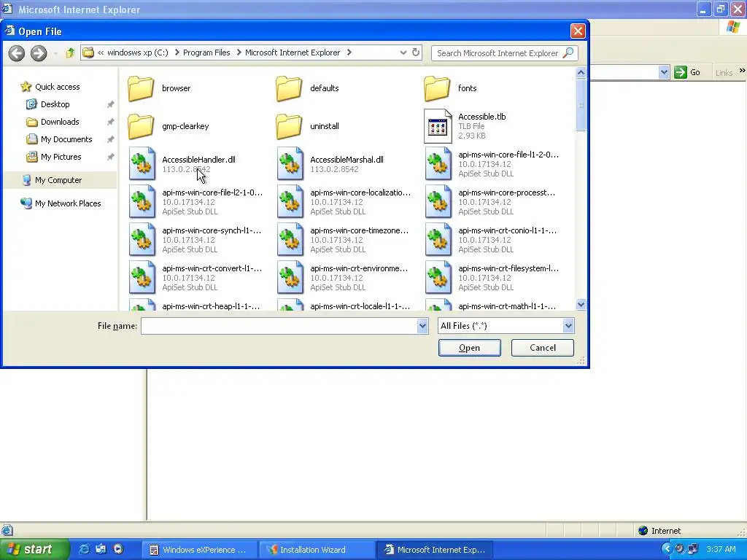
Task: Go up one folder level icon
Action: (x=70, y=52)
